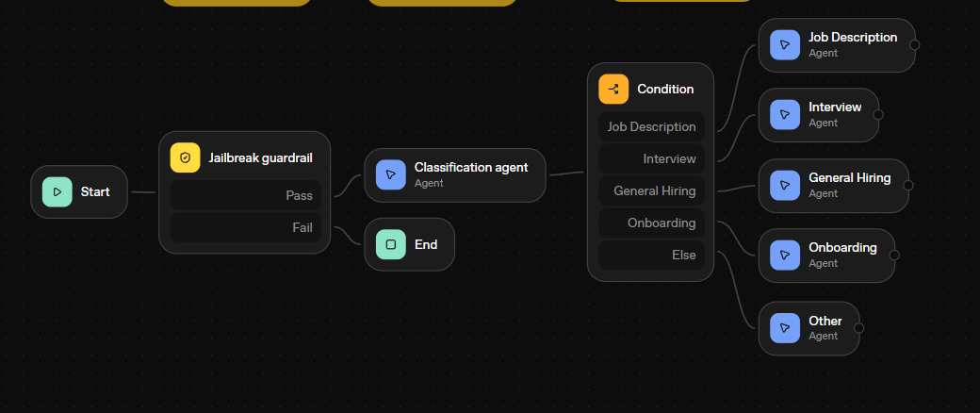
Task: Select the General Hiring condition branch row
Action: point(651,190)
